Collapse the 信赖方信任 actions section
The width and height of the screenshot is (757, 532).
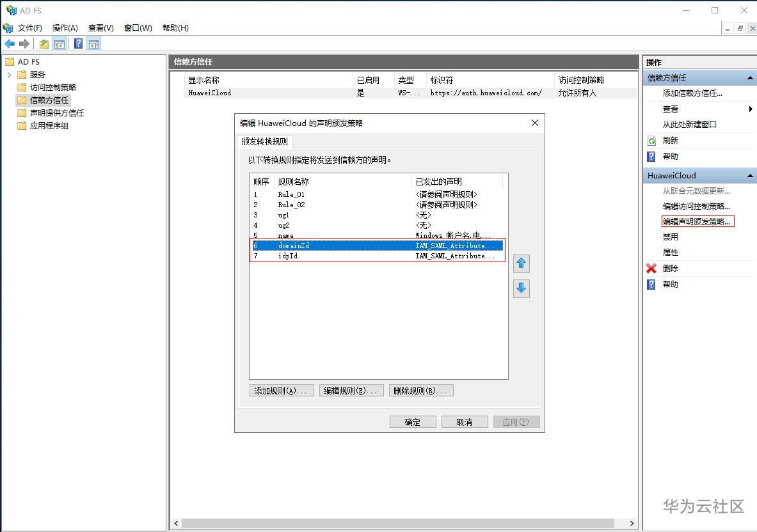tap(750, 78)
